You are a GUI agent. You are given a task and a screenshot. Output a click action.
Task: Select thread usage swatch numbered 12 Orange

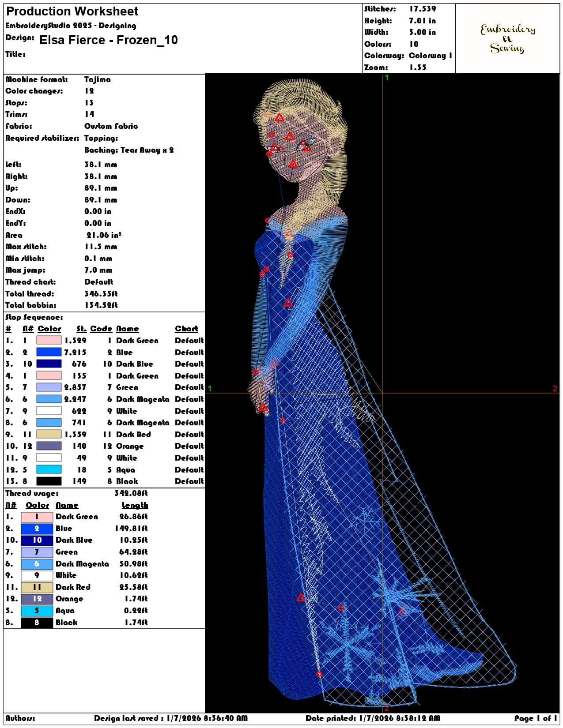(x=37, y=599)
